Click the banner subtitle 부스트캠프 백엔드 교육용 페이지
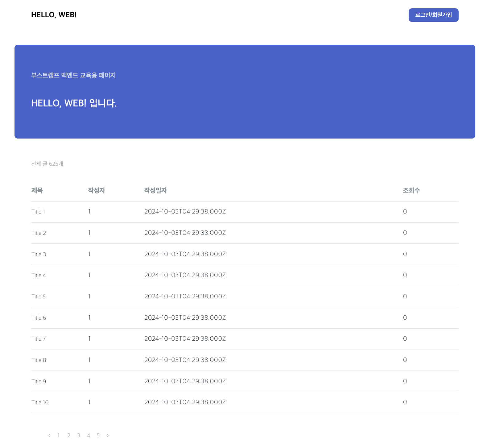491x448 pixels. [x=73, y=75]
